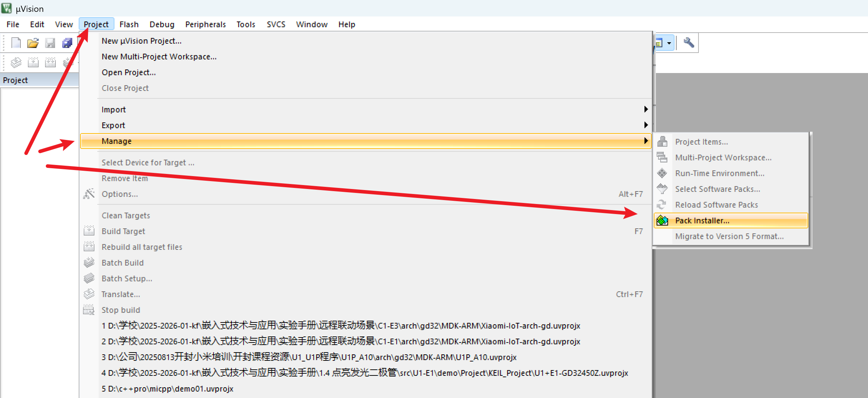Select Select Device for Target ... entry
This screenshot has width=868, height=398.
(366, 162)
